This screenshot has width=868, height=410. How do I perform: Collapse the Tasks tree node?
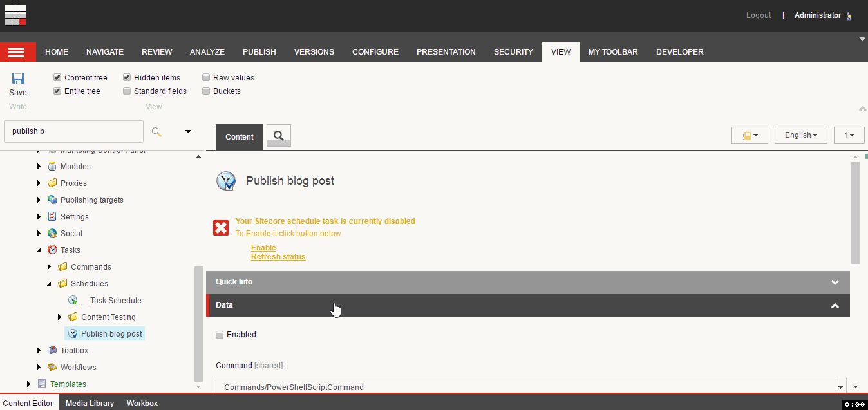(39, 250)
